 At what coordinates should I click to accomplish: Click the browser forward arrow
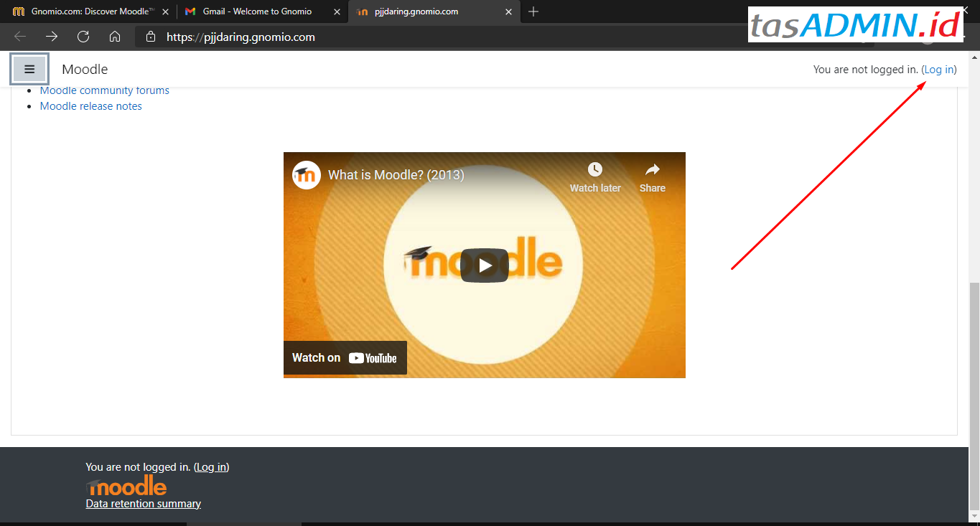click(x=51, y=37)
